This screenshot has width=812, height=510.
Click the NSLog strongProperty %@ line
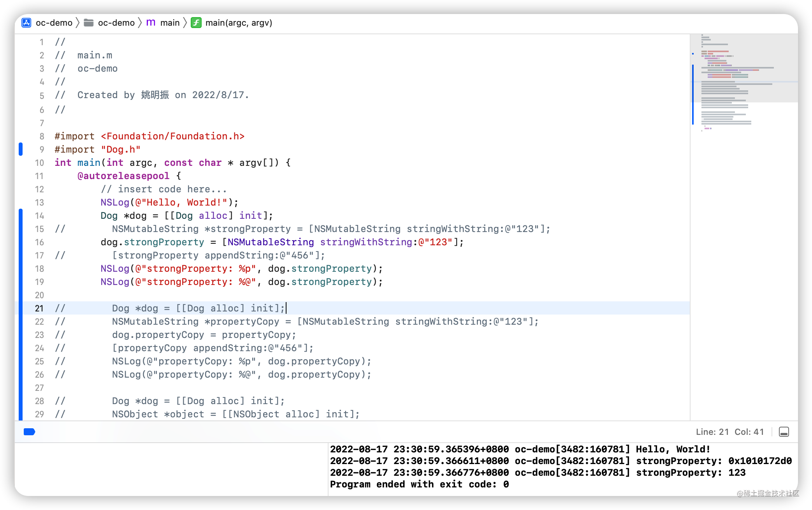tap(241, 282)
